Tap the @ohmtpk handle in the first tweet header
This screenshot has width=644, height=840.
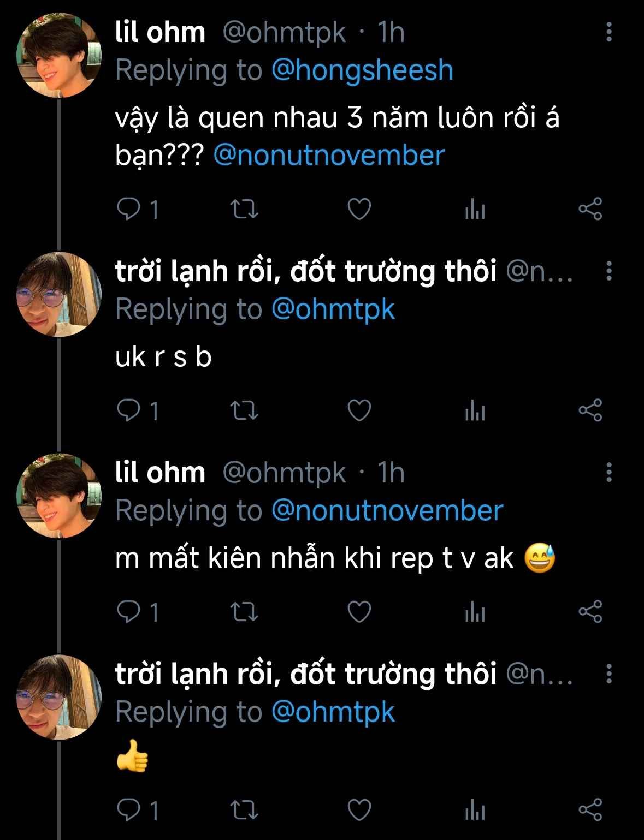click(x=284, y=33)
